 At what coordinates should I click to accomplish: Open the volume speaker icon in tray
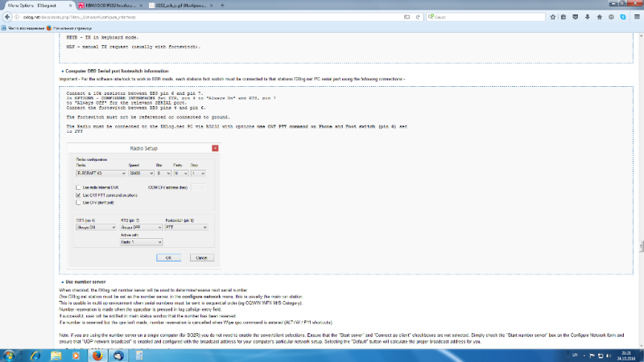(609, 356)
